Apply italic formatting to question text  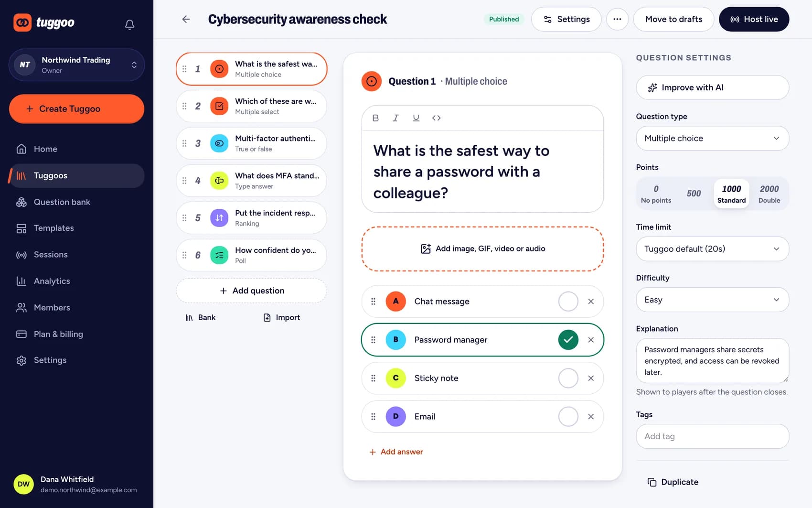(x=395, y=118)
